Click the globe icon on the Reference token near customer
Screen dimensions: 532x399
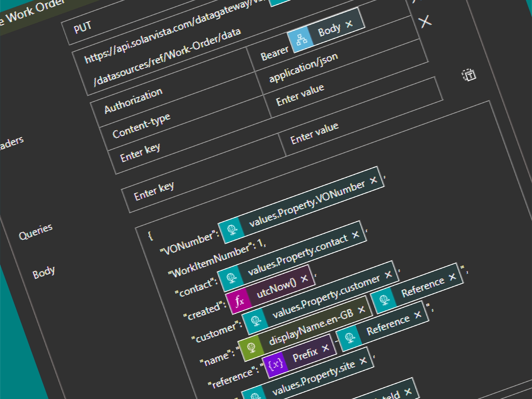pos(384,299)
